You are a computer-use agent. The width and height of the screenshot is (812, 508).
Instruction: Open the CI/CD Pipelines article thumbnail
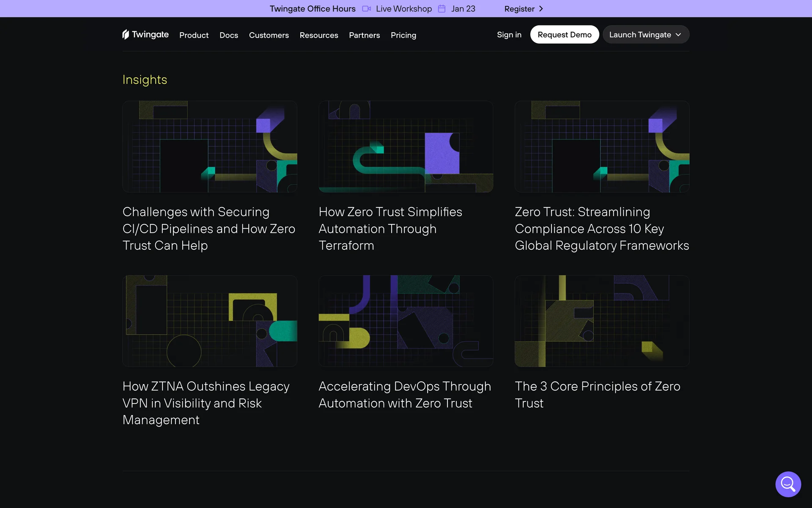(x=210, y=146)
